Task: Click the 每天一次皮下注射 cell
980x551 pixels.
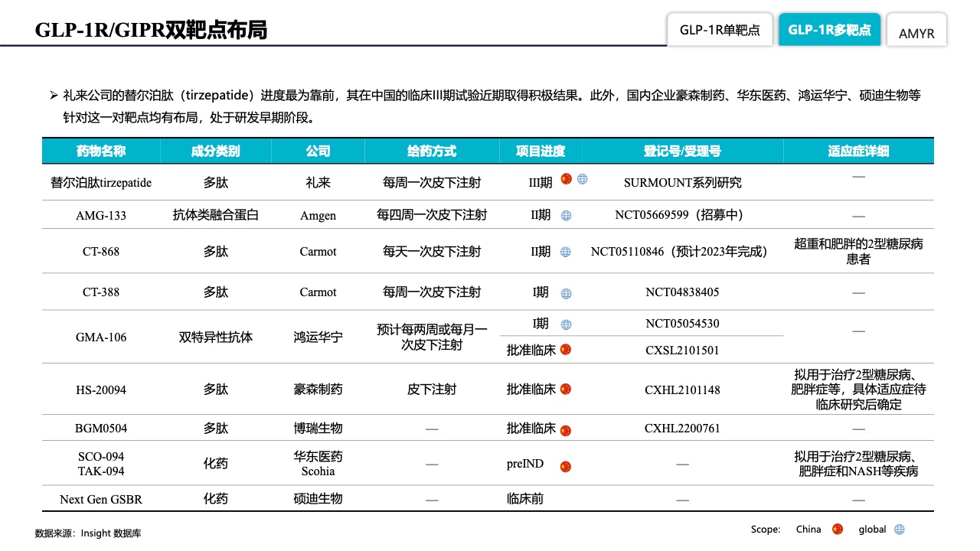Action: click(x=432, y=252)
